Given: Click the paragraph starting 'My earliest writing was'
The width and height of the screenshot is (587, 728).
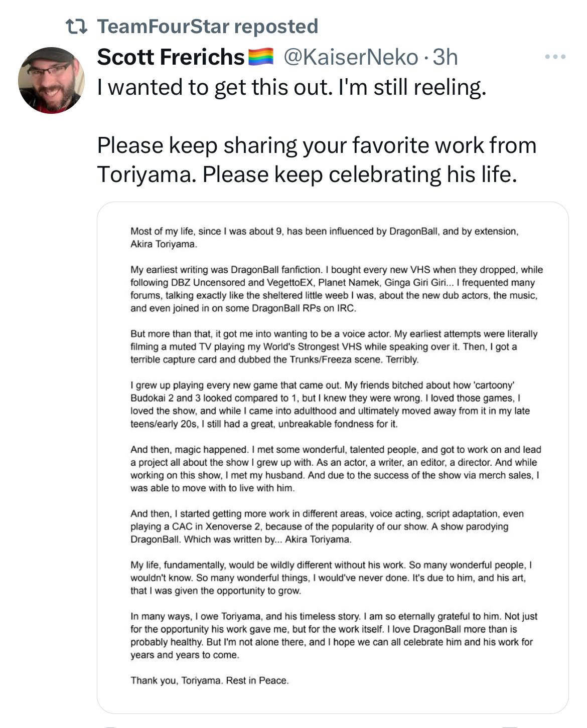Looking at the screenshot, I should 337,289.
